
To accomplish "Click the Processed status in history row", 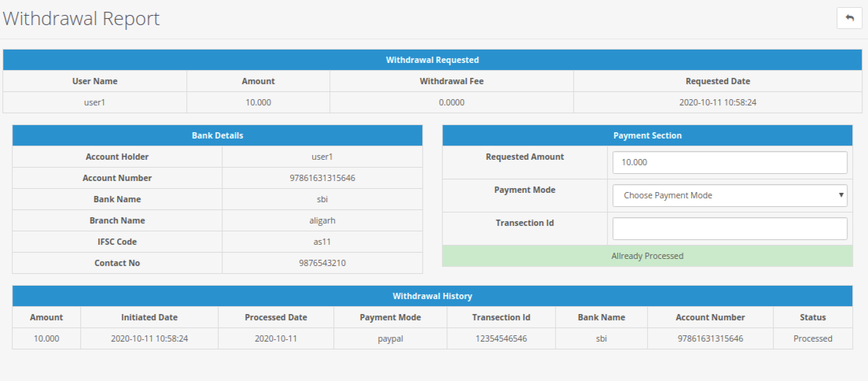I will pos(812,338).
